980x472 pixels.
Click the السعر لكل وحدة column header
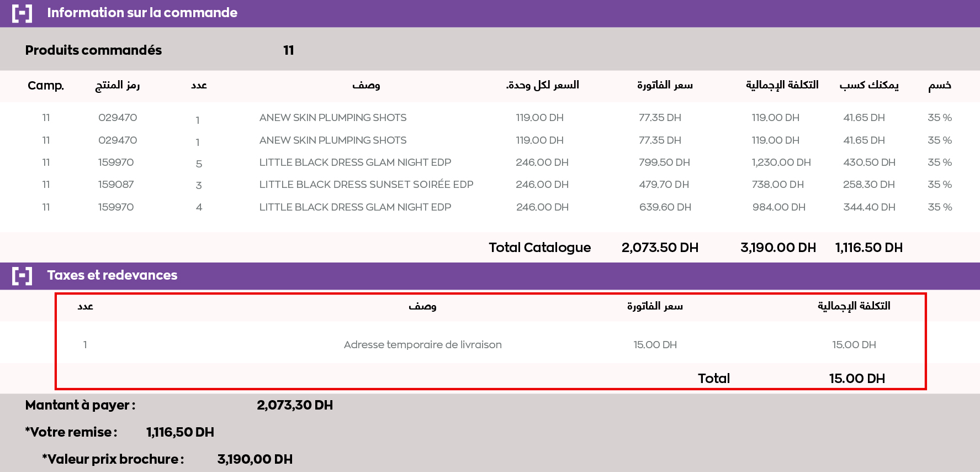[542, 85]
